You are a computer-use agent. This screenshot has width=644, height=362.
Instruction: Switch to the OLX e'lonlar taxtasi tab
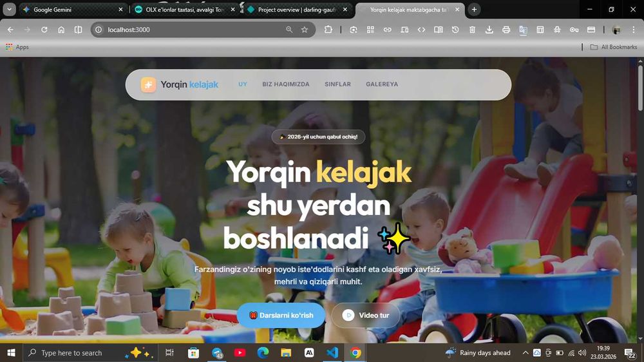pos(184,10)
